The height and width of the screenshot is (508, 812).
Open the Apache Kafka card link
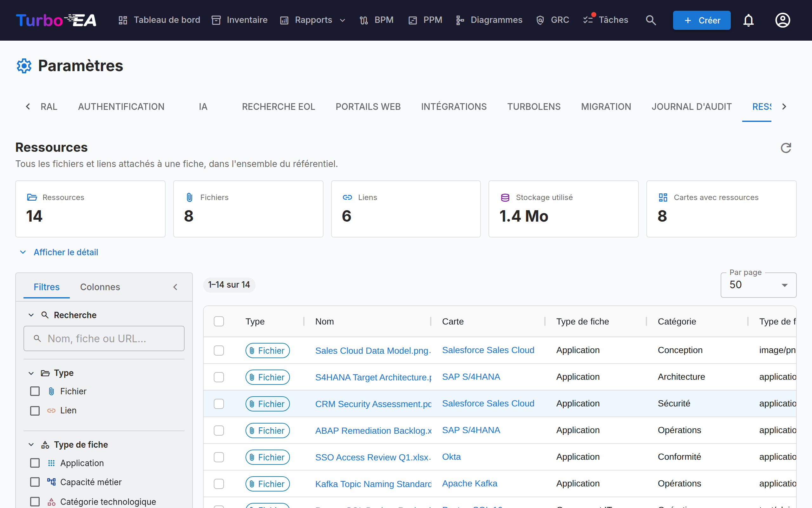pos(469,484)
